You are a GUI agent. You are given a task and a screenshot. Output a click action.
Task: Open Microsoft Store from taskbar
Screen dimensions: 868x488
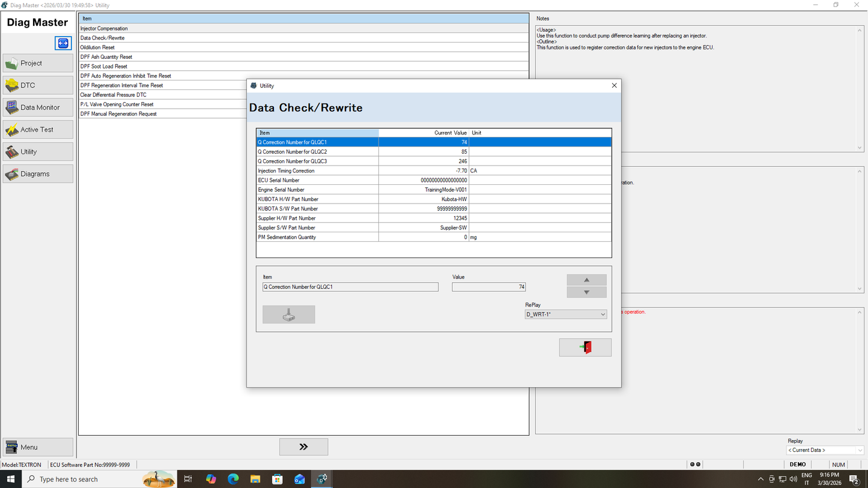278,479
